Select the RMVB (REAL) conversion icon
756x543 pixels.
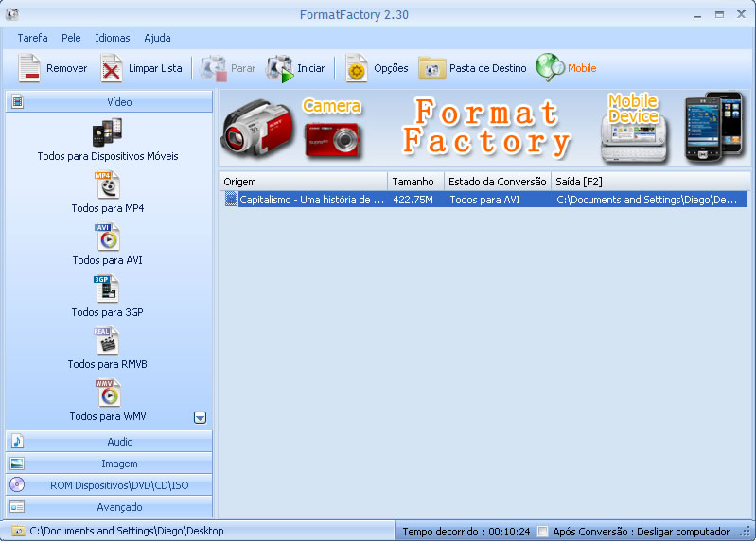click(x=107, y=341)
